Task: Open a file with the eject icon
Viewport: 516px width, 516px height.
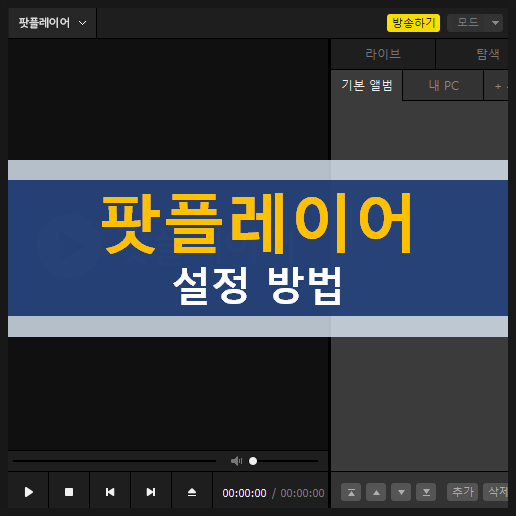Action: click(x=192, y=492)
